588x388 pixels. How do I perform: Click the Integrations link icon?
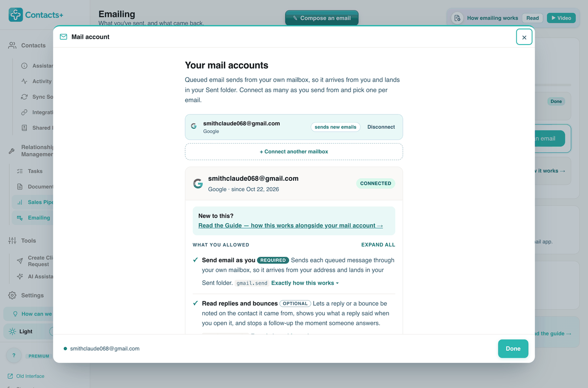click(x=24, y=112)
